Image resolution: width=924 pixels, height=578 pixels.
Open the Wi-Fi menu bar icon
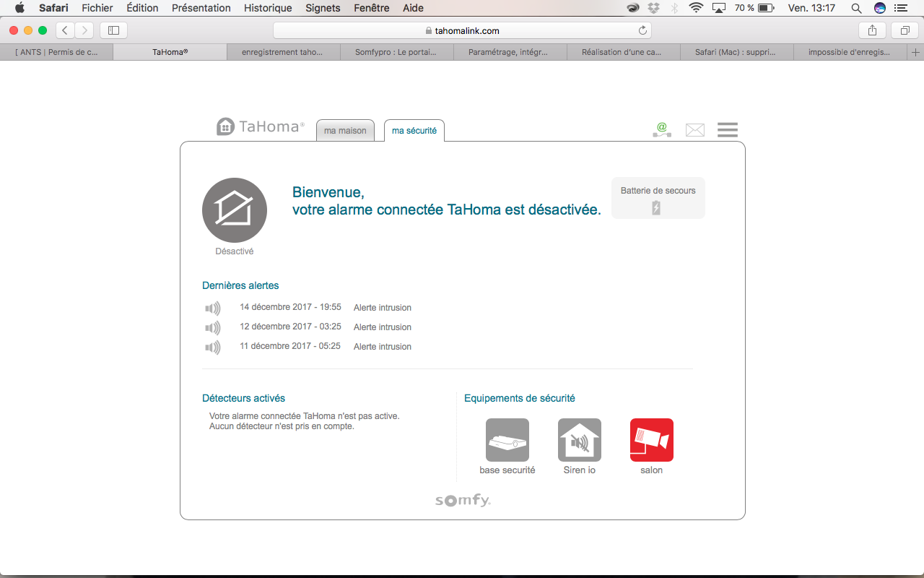[696, 8]
